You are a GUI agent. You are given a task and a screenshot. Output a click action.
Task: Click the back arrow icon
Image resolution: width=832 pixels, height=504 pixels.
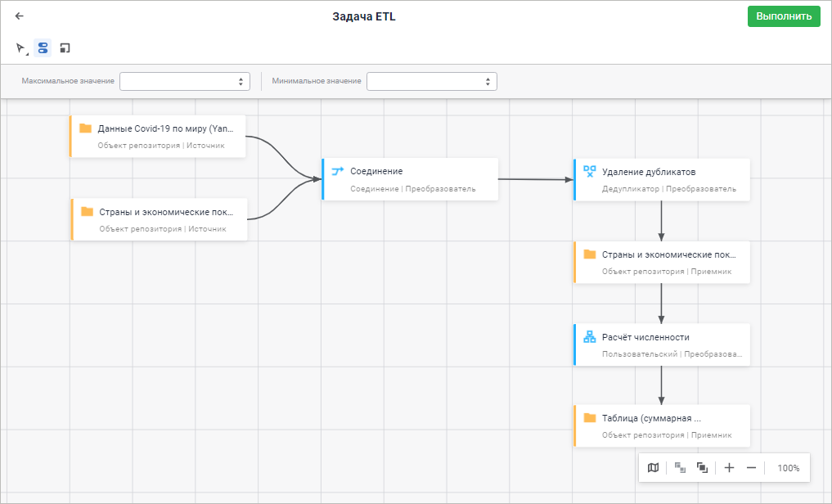(x=20, y=16)
